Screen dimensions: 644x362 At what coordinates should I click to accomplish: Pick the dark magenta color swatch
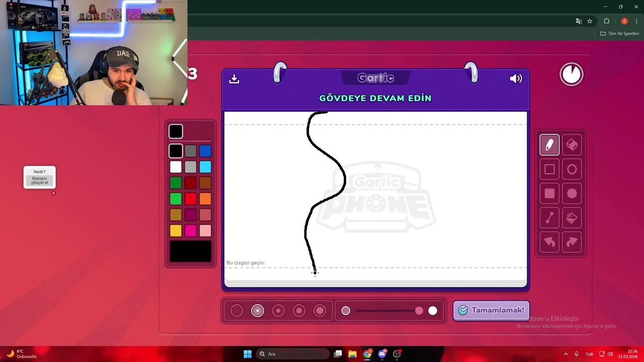pyautogui.click(x=190, y=215)
